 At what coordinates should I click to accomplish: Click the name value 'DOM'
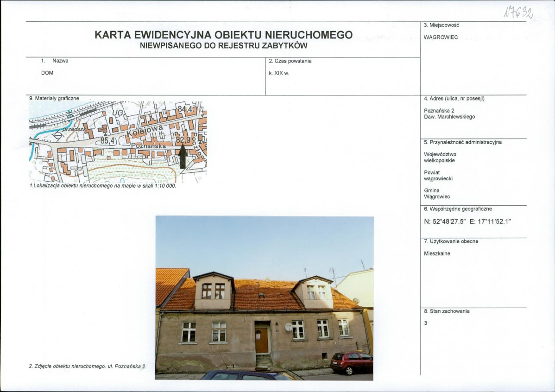(47, 73)
